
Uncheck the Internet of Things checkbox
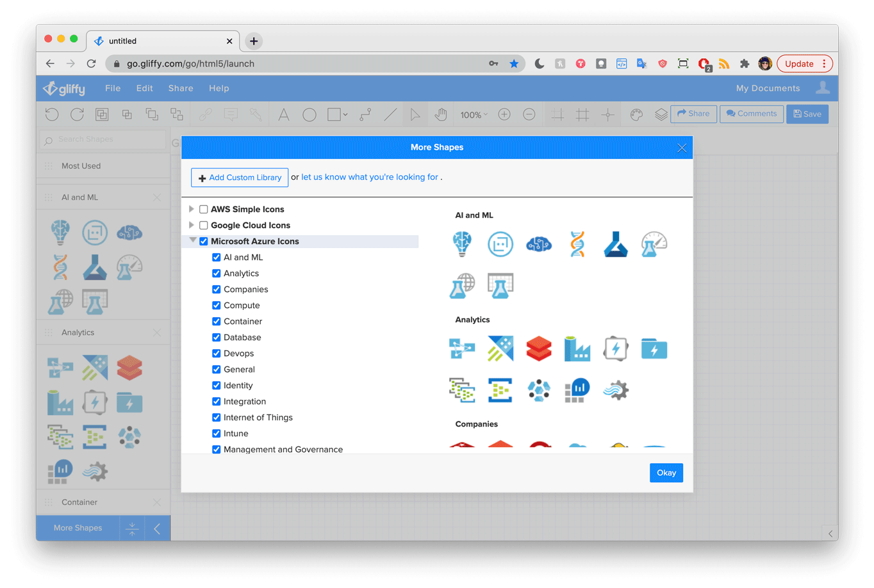coord(217,418)
